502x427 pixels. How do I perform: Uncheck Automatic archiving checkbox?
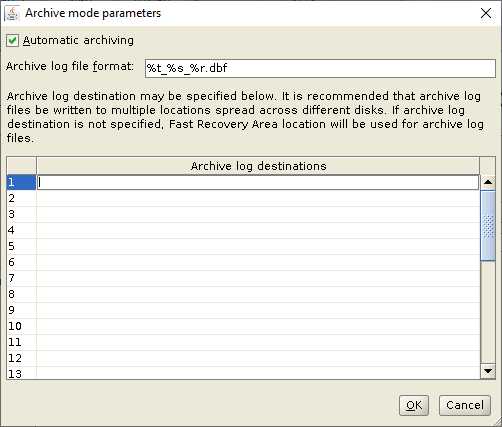[12, 41]
